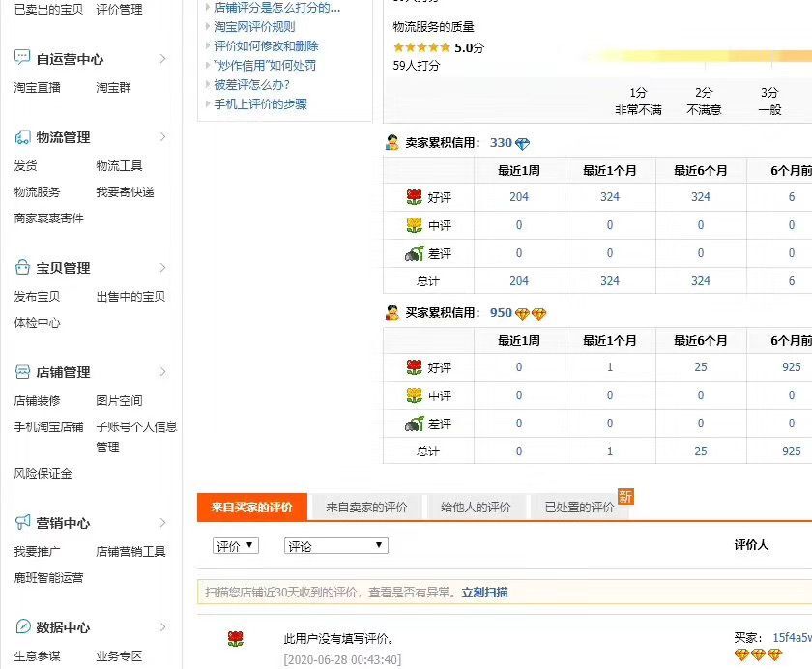
Task: Click buyer 好评 count 25 for 最近6个月
Action: (x=701, y=367)
